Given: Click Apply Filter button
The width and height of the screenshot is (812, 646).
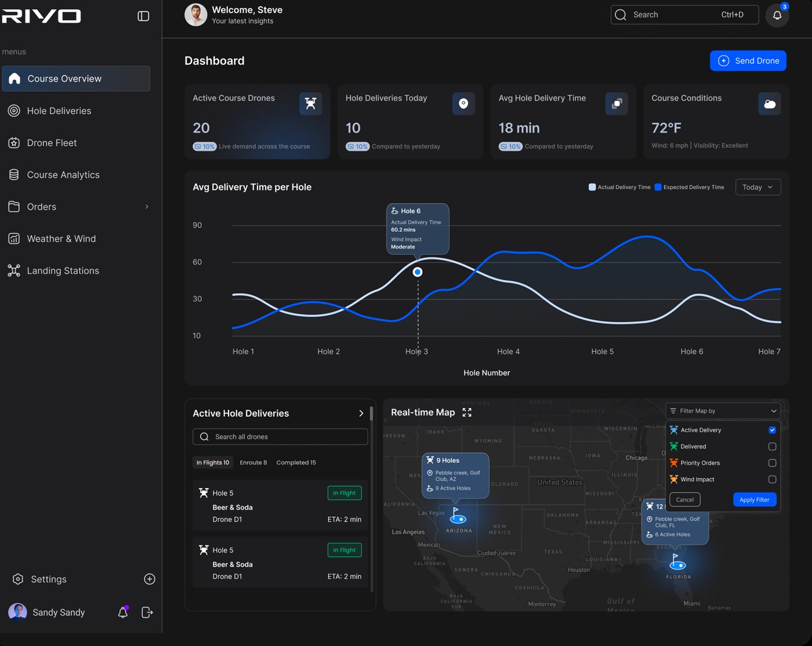Looking at the screenshot, I should point(755,500).
